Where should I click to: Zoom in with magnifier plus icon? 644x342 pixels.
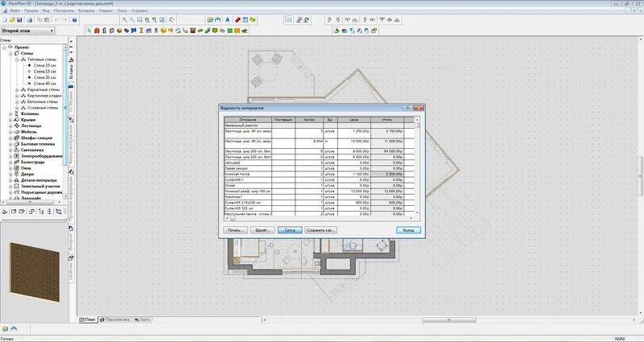coord(125,19)
